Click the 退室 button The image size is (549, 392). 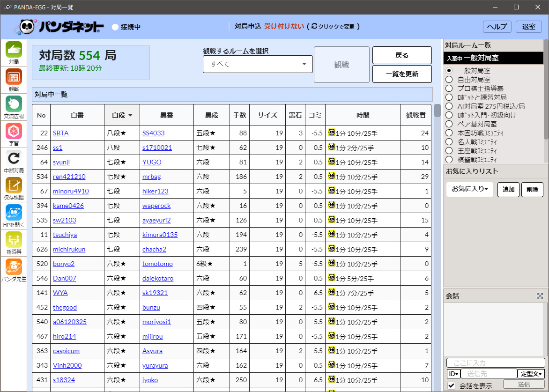pyautogui.click(x=529, y=27)
